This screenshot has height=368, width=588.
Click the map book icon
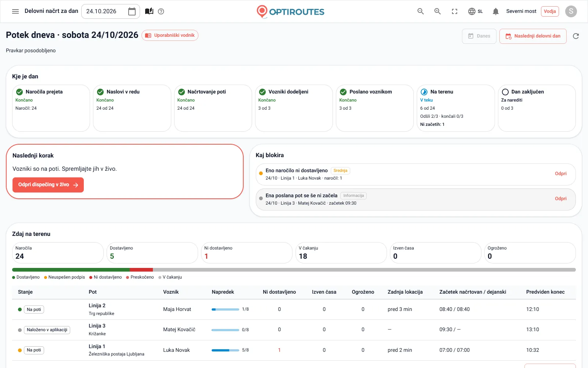pos(149,11)
